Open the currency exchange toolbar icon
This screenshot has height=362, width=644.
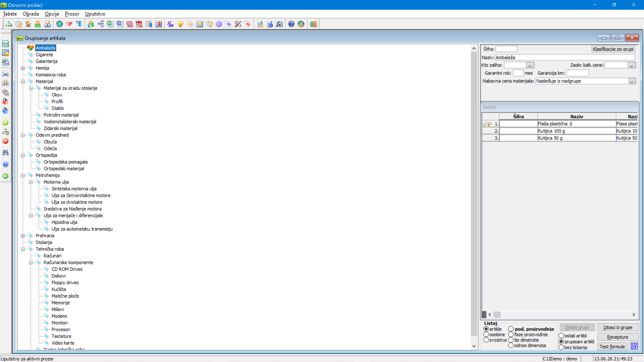tap(91, 24)
